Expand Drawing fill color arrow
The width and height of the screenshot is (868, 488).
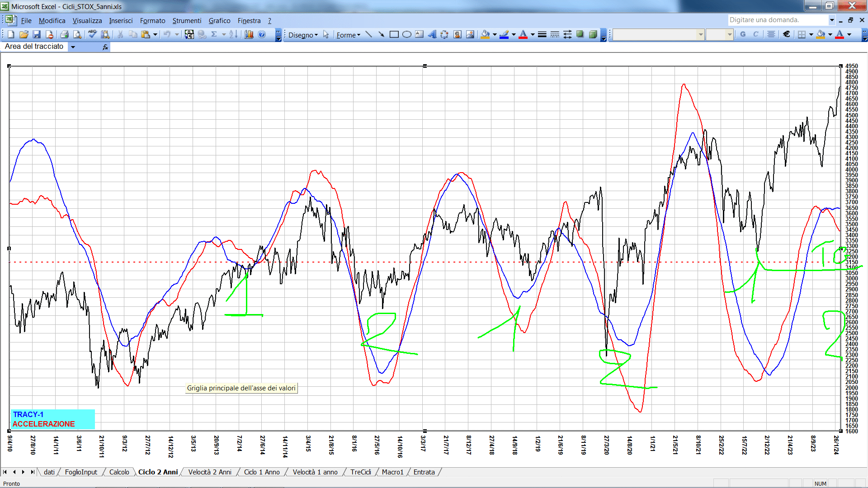coord(495,34)
